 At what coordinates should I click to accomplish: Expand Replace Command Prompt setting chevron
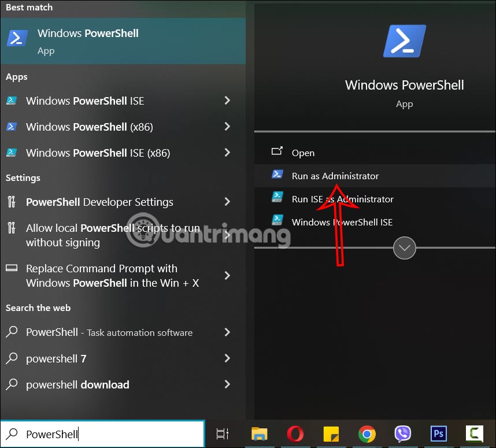click(x=227, y=275)
